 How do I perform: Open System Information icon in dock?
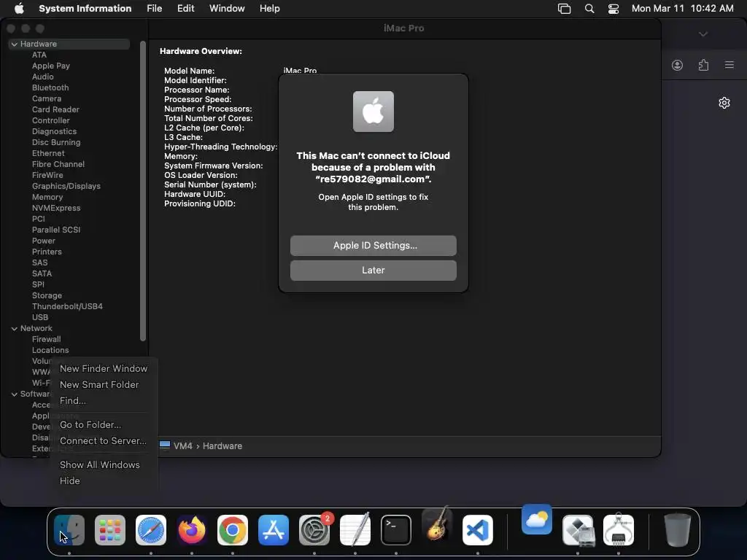(x=619, y=530)
